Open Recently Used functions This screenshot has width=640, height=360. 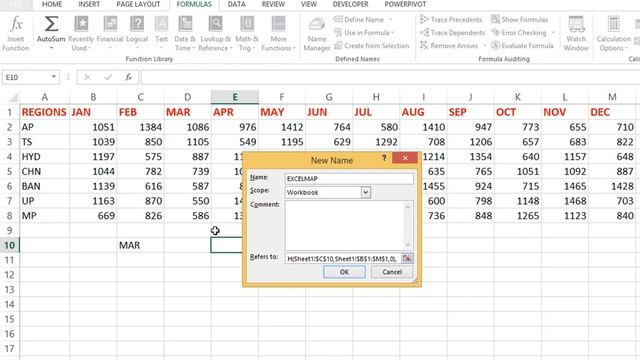click(x=81, y=33)
